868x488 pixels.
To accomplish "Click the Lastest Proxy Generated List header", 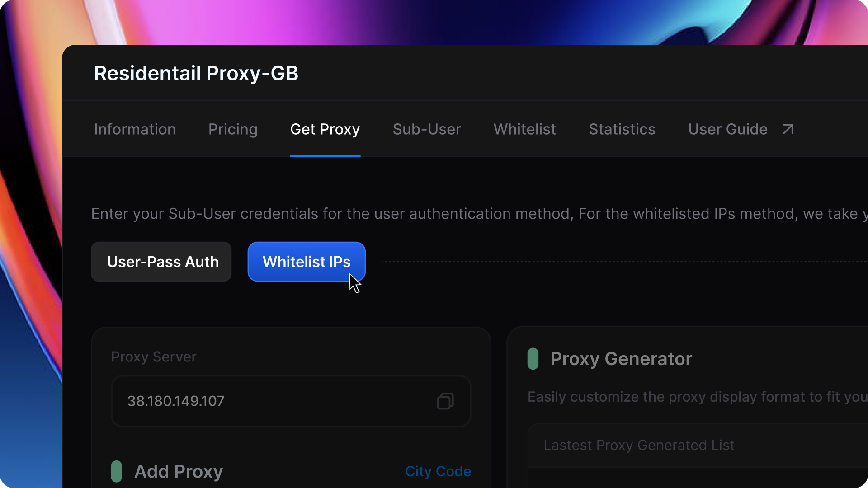I will click(639, 446).
